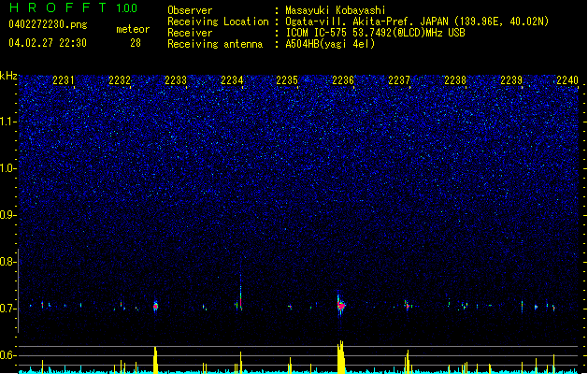Image resolution: width=588 pixels, height=374 pixels.
Task: Click the meteor label
Action: [133, 29]
